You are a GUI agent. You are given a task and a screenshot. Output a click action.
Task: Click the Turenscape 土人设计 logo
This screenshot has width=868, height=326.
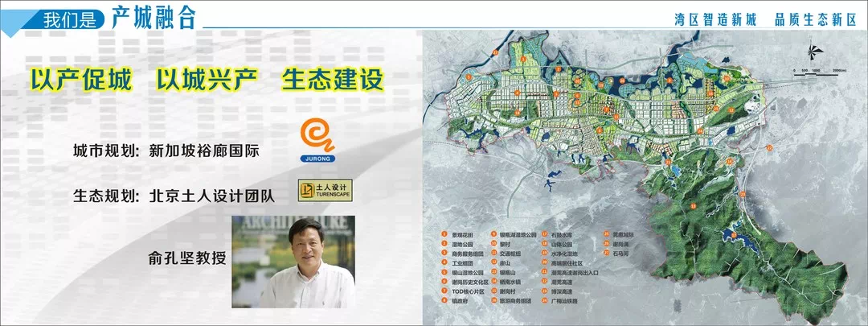pyautogui.click(x=325, y=191)
